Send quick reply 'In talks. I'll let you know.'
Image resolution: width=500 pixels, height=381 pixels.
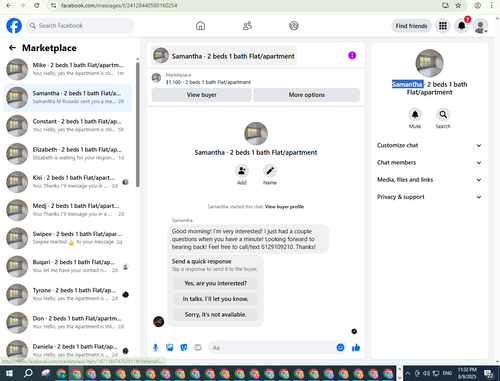[x=216, y=299]
